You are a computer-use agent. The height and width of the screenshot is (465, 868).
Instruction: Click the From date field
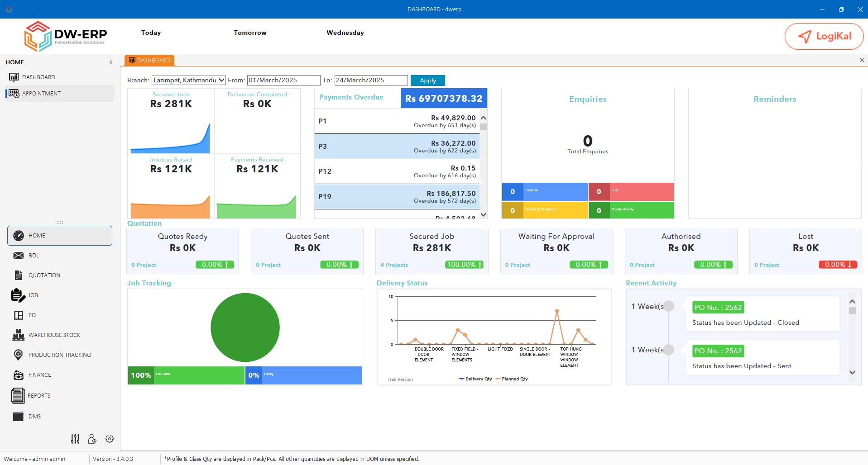point(283,80)
